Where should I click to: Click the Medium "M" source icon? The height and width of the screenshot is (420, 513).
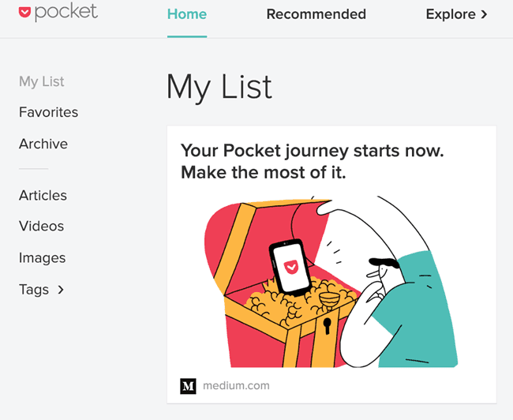click(188, 386)
